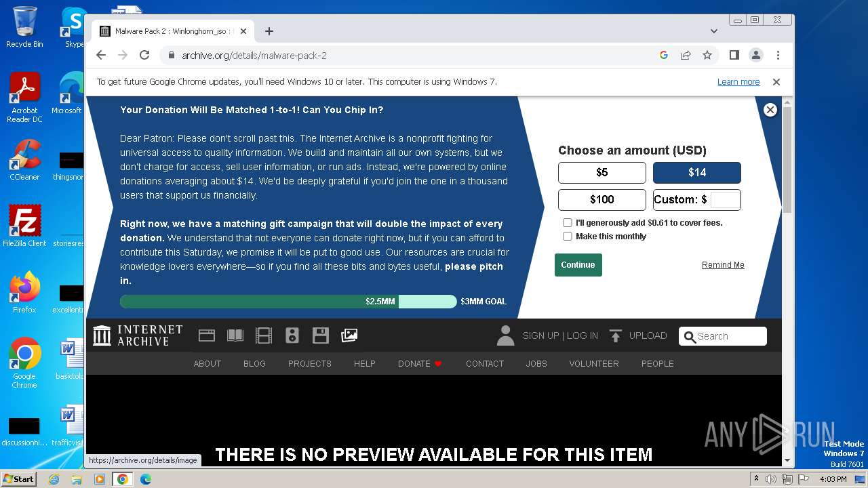Click the LOG IN link
Screen dimensions: 868x488
pos(583,335)
